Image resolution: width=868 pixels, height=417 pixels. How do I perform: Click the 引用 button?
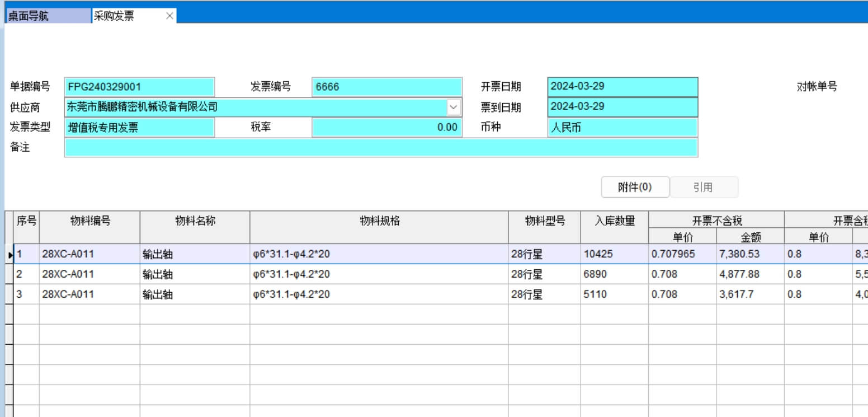pos(704,188)
